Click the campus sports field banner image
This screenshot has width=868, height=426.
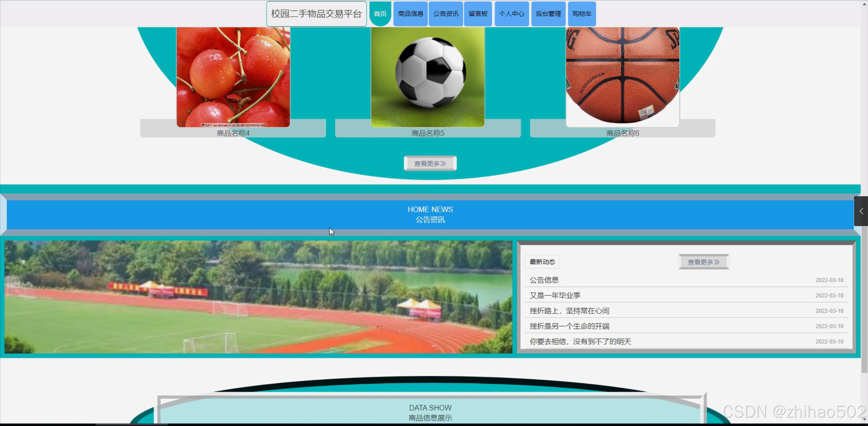258,297
